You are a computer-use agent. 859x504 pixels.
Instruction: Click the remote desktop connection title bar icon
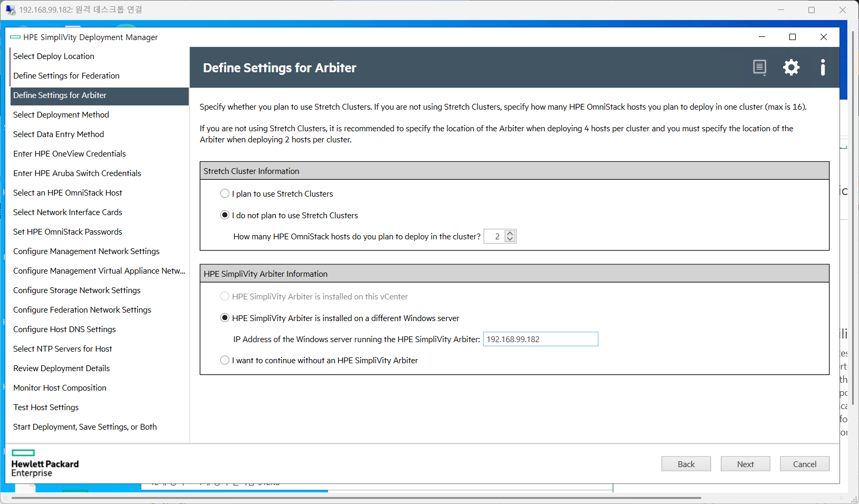point(11,10)
